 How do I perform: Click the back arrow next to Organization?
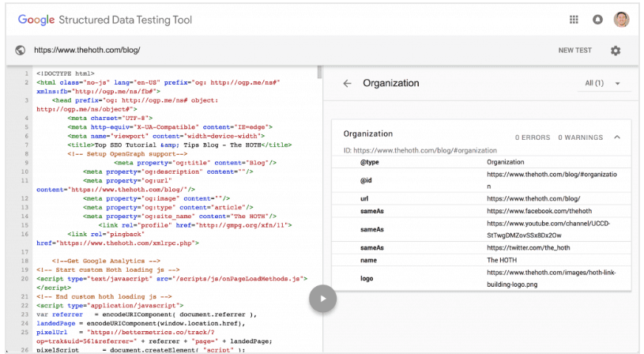click(x=346, y=83)
